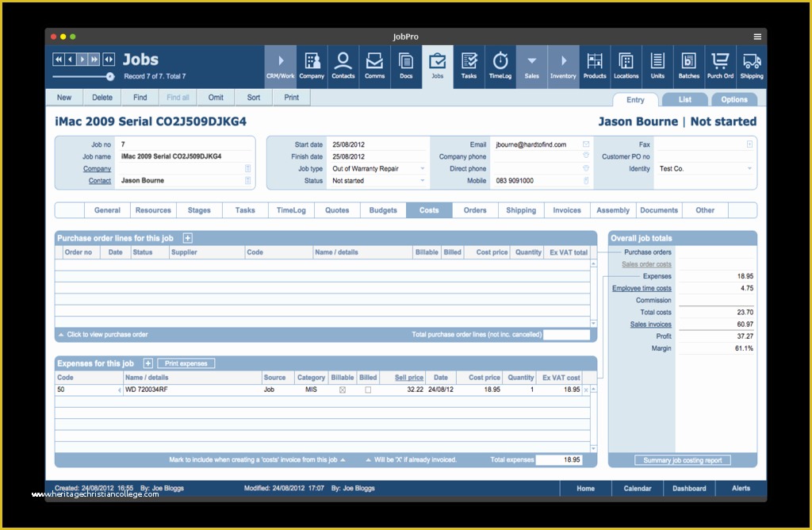Click the email icon beside jbourne address
The image size is (812, 530).
pyautogui.click(x=586, y=144)
